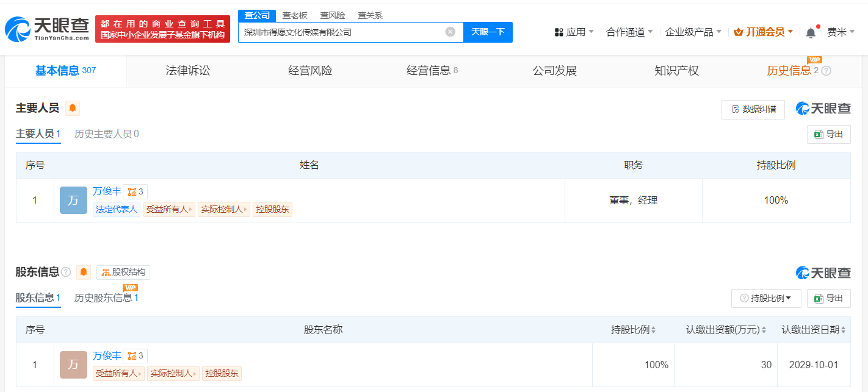The width and height of the screenshot is (868, 392).
Task: Switch to the 知识产权 tab
Action: (676, 71)
